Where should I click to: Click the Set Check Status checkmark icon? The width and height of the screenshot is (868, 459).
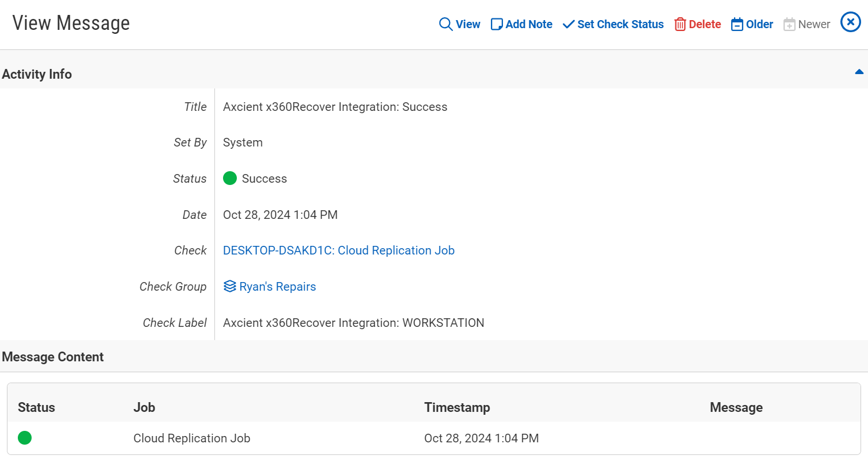[x=569, y=24]
